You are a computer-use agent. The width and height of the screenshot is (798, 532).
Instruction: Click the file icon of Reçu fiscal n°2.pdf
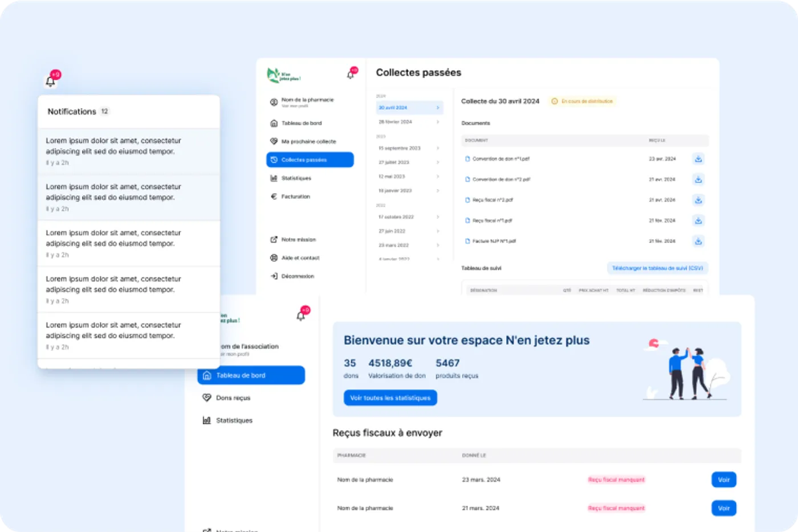[x=467, y=200]
